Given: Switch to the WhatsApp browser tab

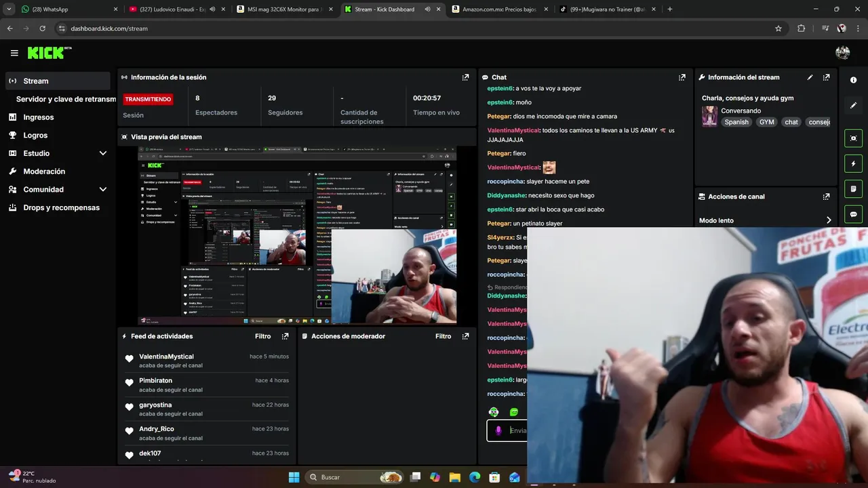Looking at the screenshot, I should coord(68,9).
